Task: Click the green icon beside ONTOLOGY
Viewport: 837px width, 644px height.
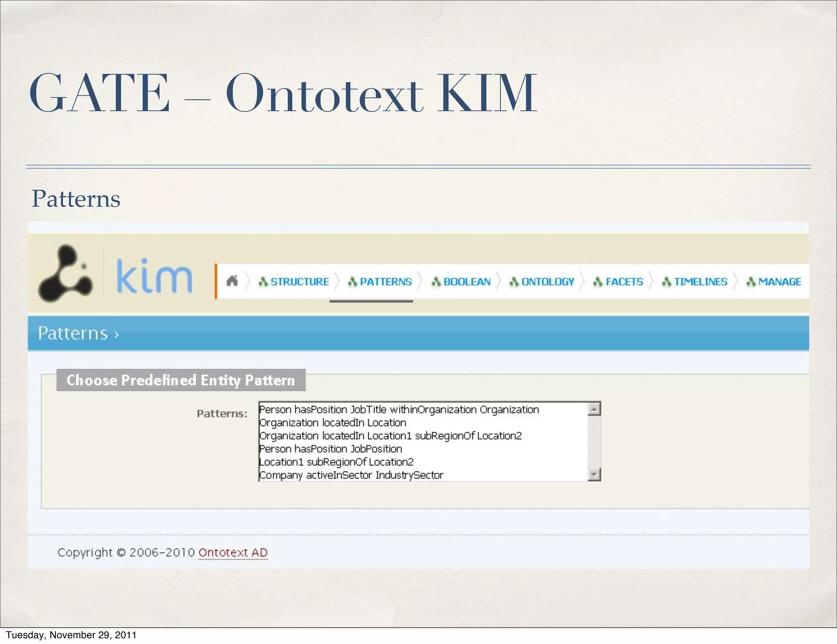Action: tap(514, 282)
